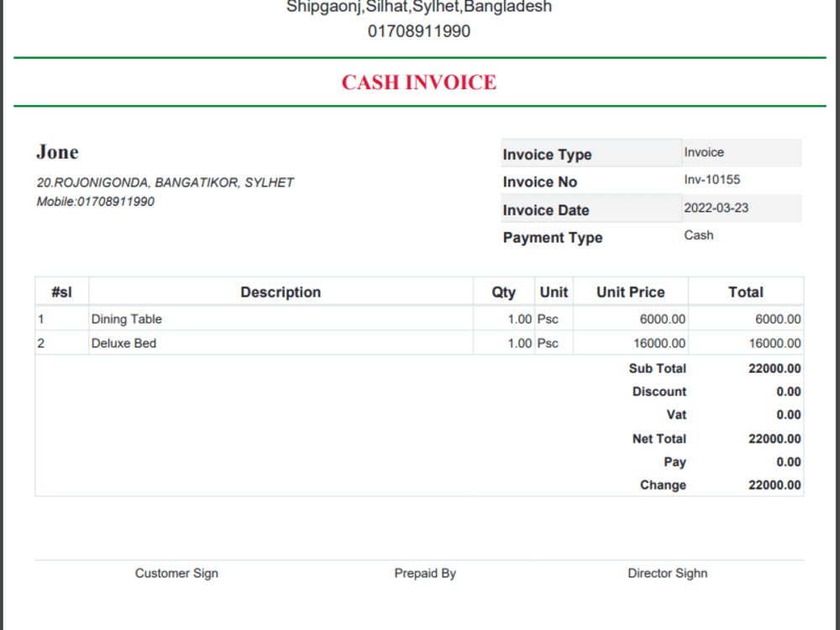Click the CASH INVOICE heading
Screen dimensions: 840x630
click(419, 82)
